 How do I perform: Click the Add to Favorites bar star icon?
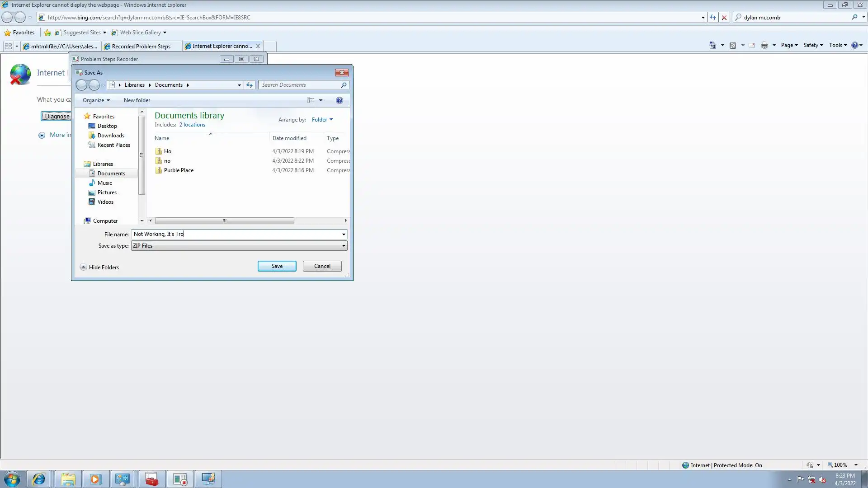coord(47,33)
